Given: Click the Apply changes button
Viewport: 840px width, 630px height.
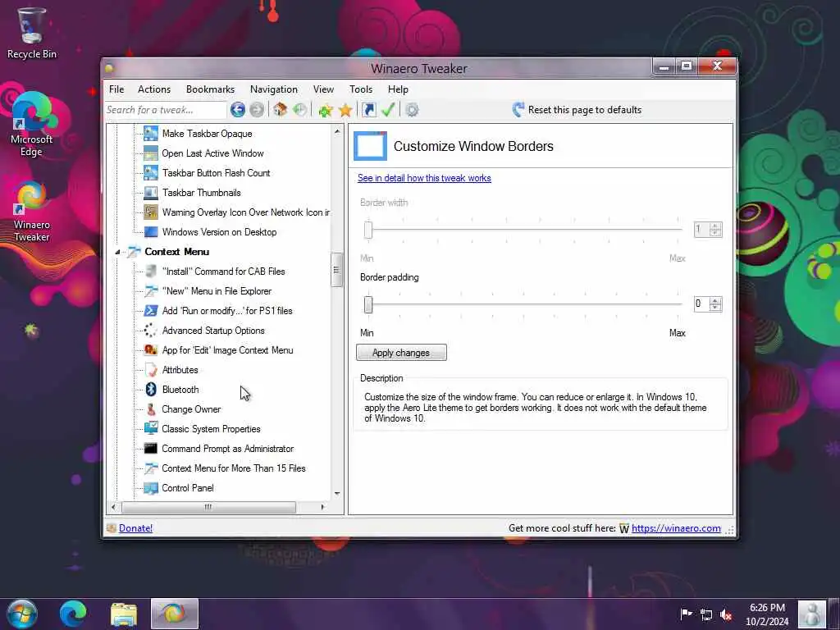Looking at the screenshot, I should [x=401, y=353].
